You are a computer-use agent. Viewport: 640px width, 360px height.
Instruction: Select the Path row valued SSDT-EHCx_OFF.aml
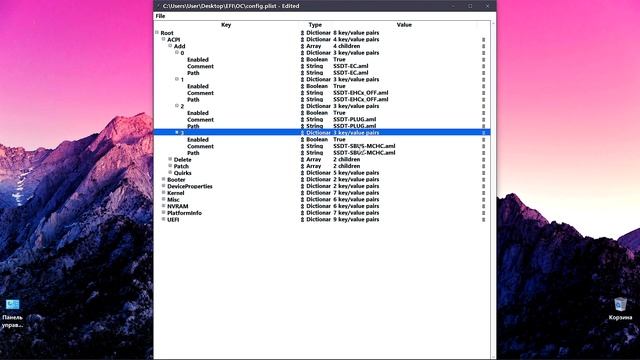click(322, 100)
